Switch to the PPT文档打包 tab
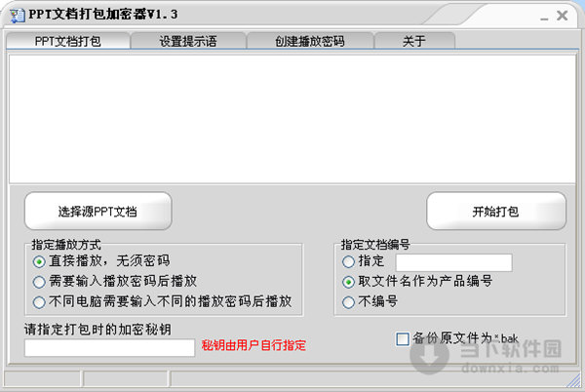 coord(68,41)
